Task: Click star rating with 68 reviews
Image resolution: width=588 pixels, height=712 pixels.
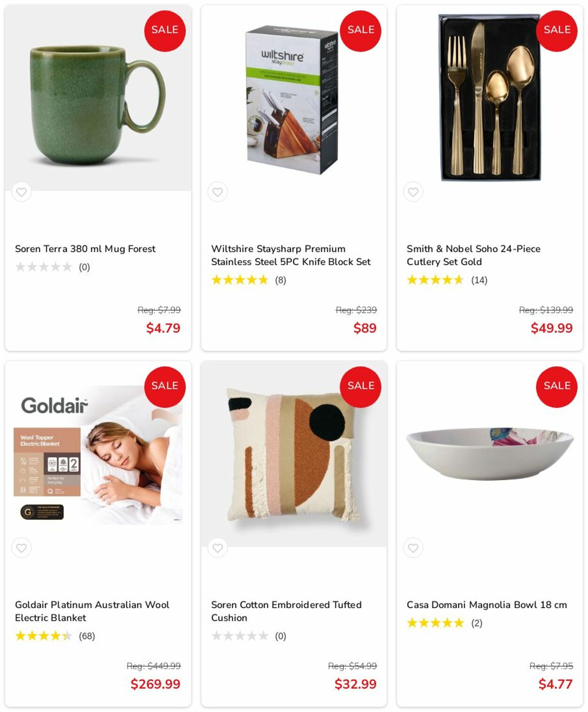Action: click(x=55, y=636)
